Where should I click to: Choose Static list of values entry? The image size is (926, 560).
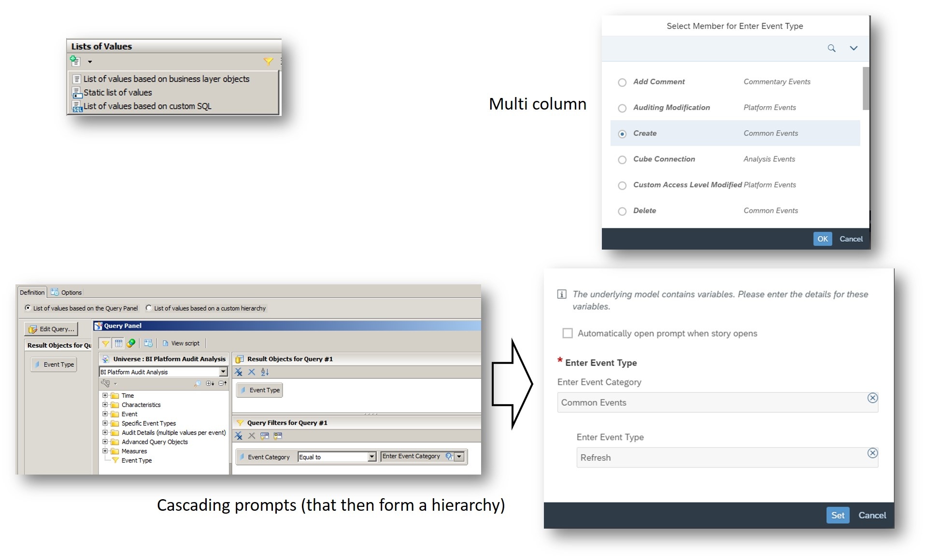tap(117, 93)
